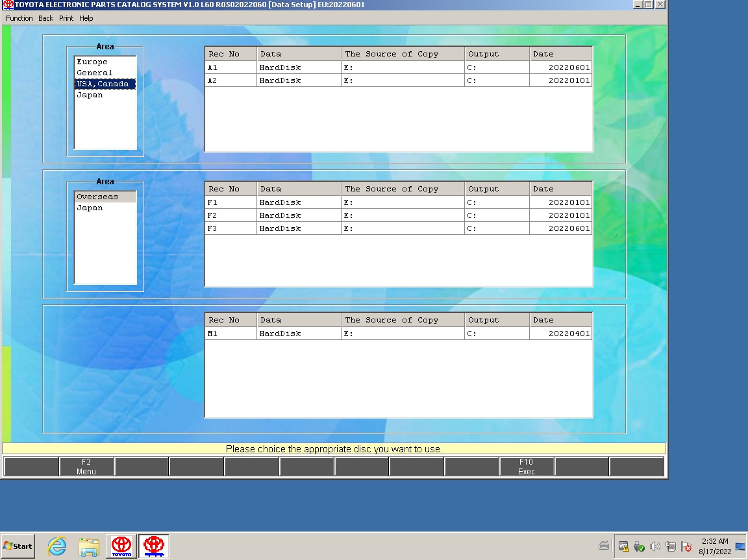Select General in the top Area list
Image resolution: width=748 pixels, height=560 pixels.
tap(105, 73)
